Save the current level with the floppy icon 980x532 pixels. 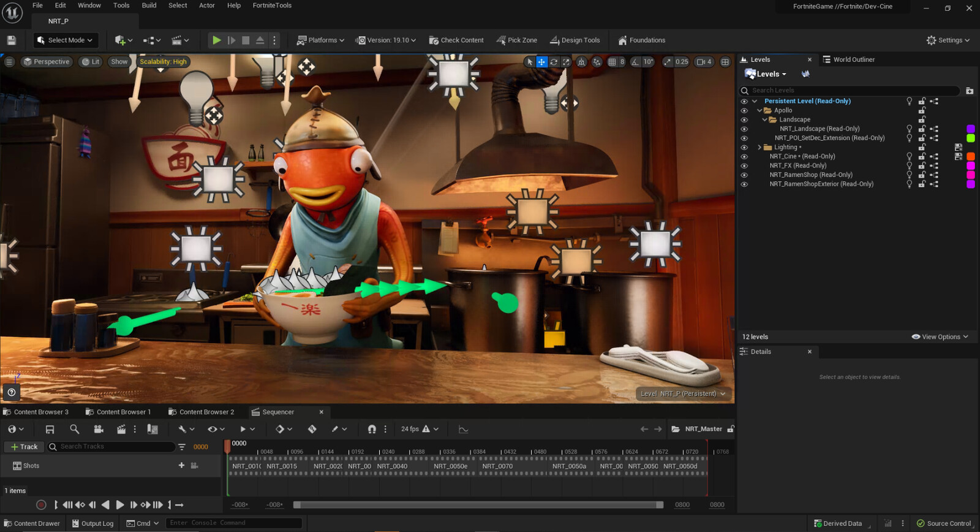point(11,40)
